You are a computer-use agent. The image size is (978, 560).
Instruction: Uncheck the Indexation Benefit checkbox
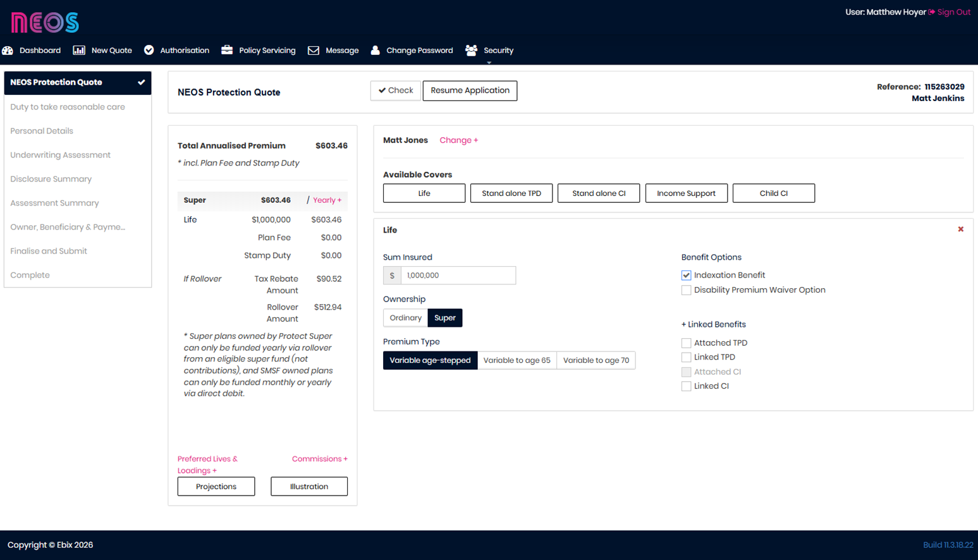click(x=686, y=276)
